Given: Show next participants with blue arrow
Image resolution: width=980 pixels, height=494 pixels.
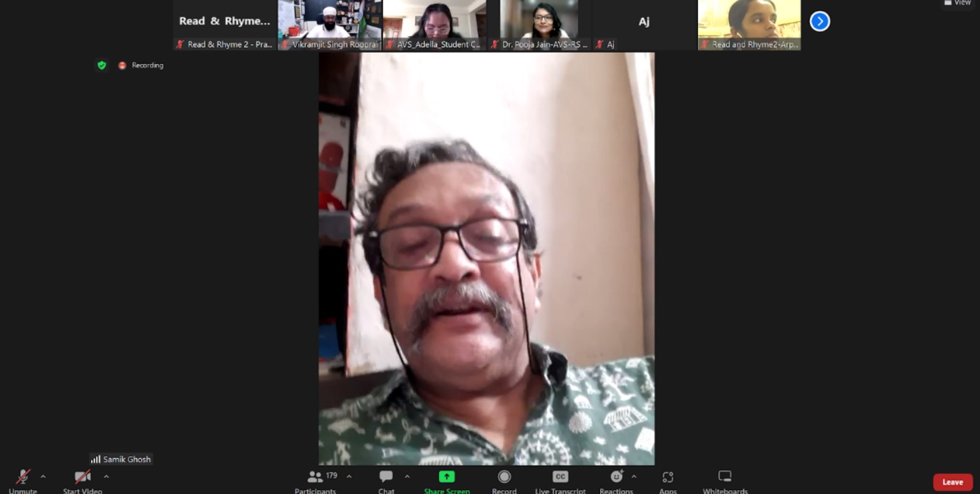Looking at the screenshot, I should coord(820,21).
